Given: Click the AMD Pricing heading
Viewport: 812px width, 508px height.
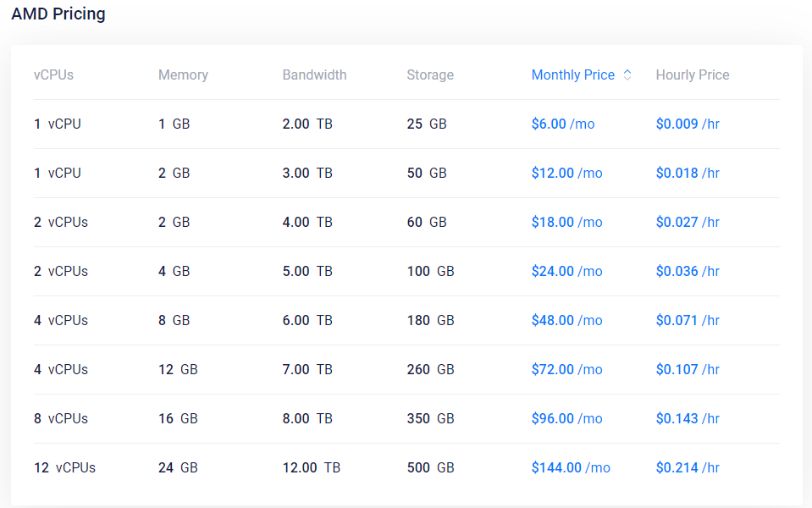Looking at the screenshot, I should click(58, 14).
